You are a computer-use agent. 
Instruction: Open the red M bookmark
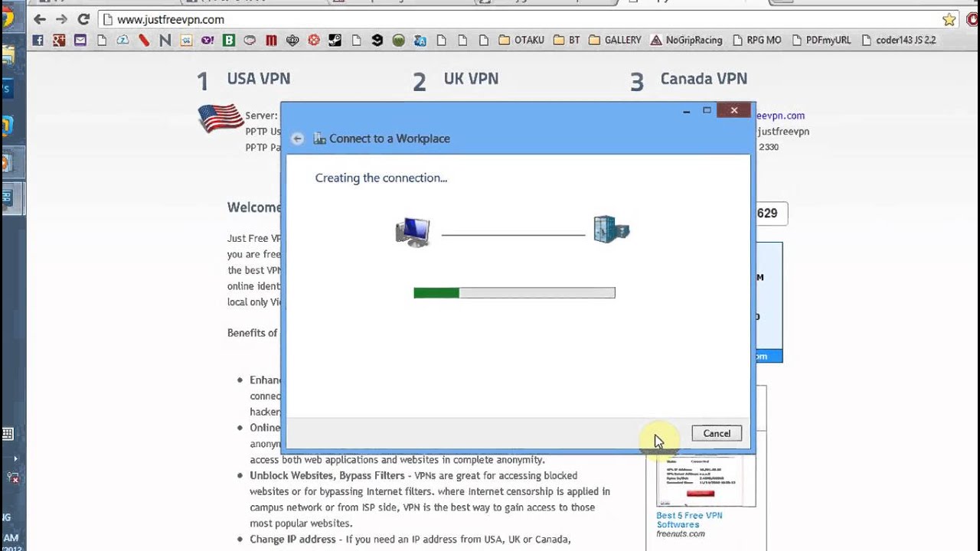pos(271,40)
